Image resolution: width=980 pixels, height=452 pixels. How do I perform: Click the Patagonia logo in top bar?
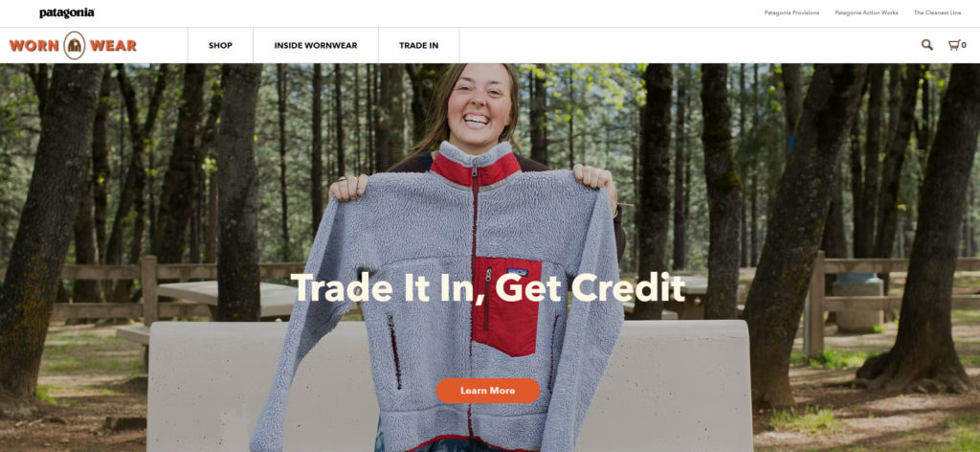click(67, 13)
